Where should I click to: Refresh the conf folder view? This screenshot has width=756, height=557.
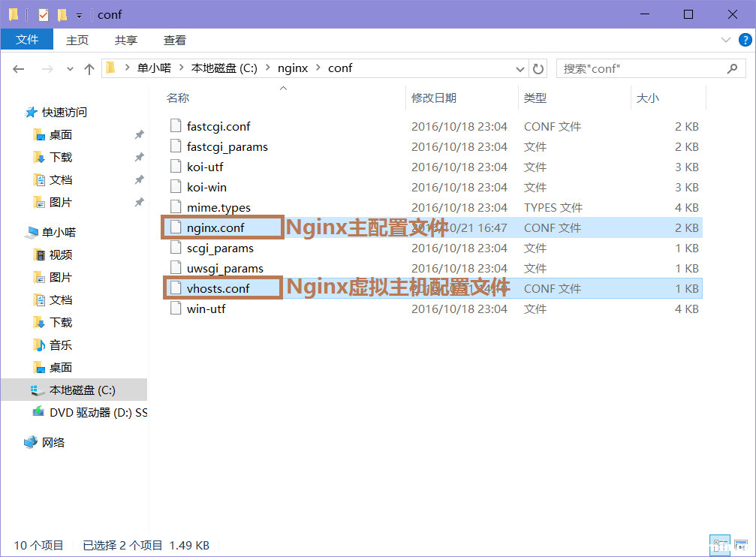[538, 69]
